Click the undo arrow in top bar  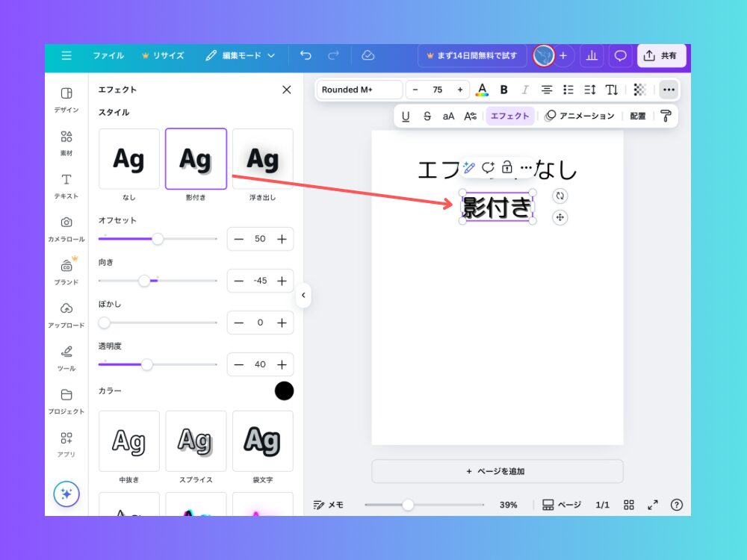coord(306,55)
